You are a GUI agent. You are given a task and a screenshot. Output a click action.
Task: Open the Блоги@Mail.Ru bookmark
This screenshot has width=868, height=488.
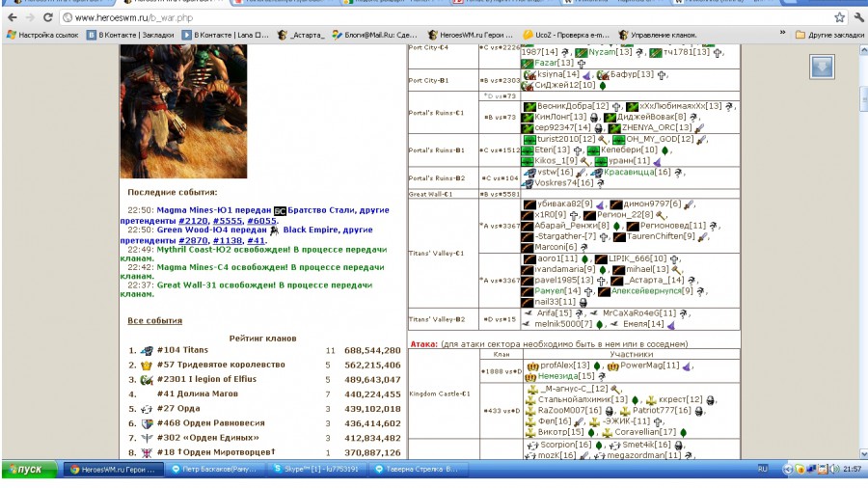374,35
